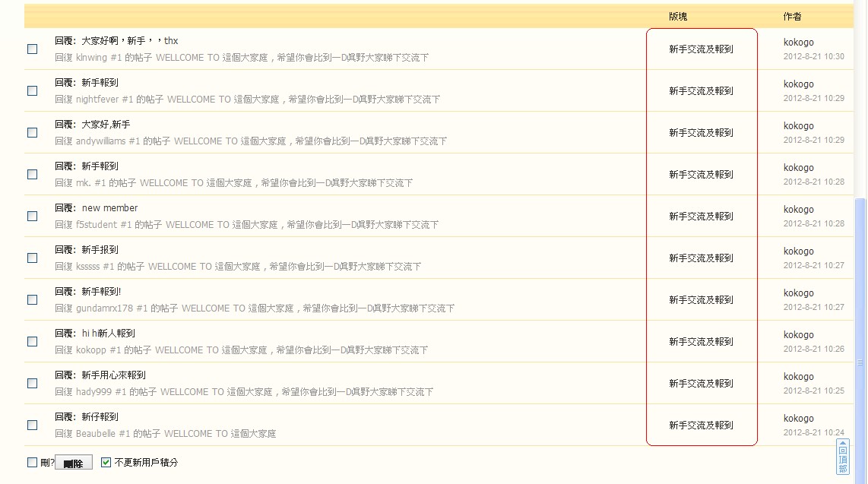The image size is (868, 484).
Task: Click reply text mentioning Beaubelle
Action: pos(166,434)
